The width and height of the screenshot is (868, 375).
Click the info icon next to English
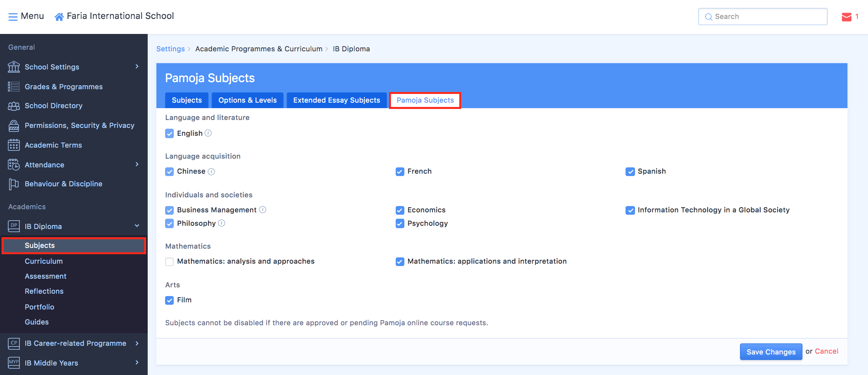pos(208,133)
